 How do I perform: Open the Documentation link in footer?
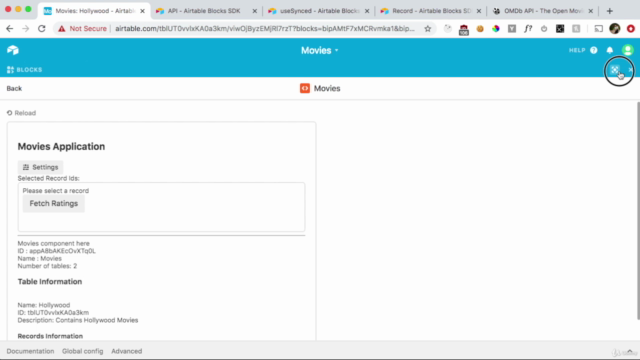30,351
